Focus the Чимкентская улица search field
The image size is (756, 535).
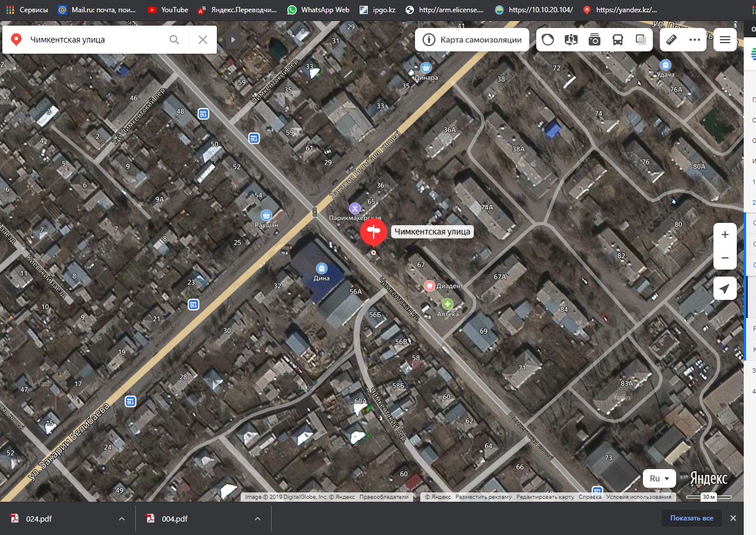click(96, 40)
